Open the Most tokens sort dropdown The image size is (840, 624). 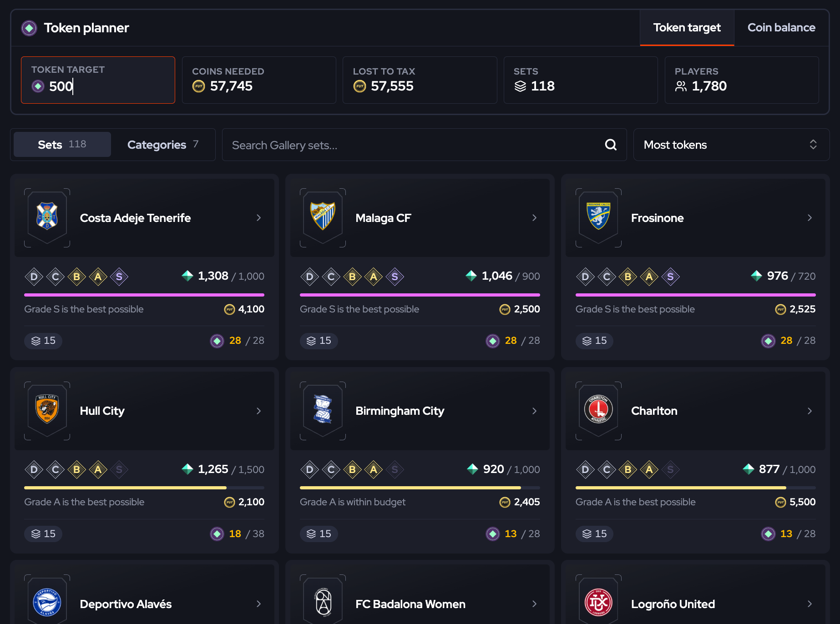tap(731, 145)
